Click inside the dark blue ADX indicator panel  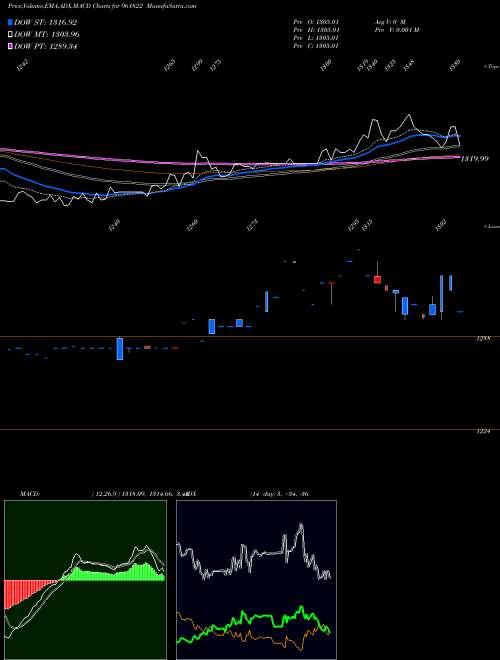coord(256,580)
